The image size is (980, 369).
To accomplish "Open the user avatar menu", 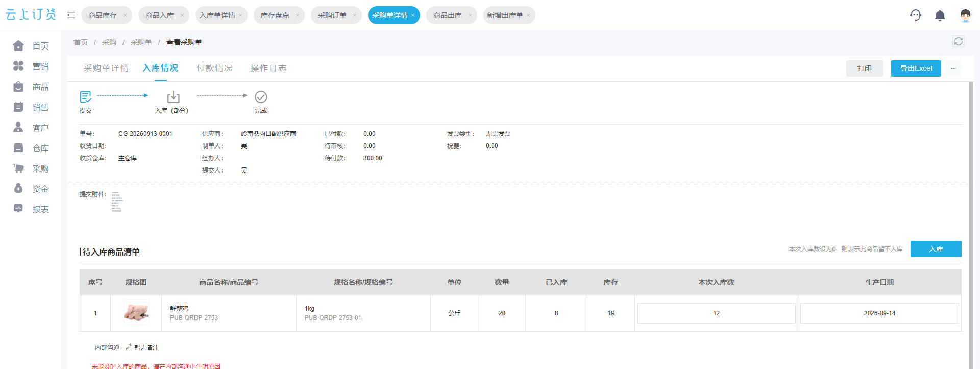I will (x=965, y=16).
